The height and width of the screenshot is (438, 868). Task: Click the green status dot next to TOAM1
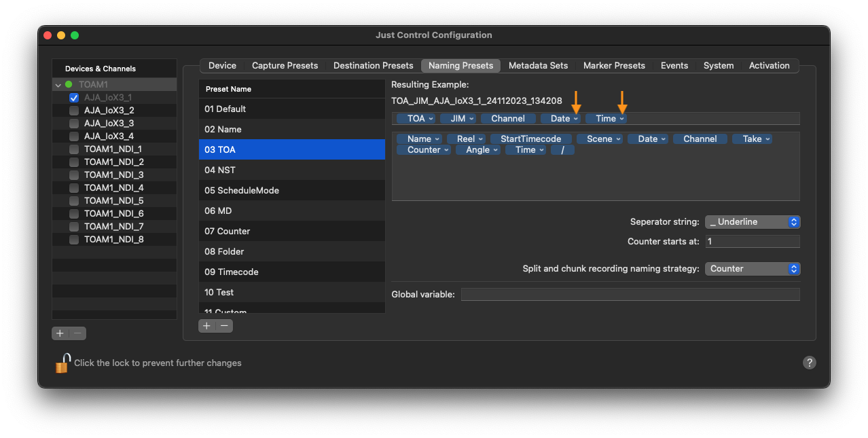(x=69, y=85)
